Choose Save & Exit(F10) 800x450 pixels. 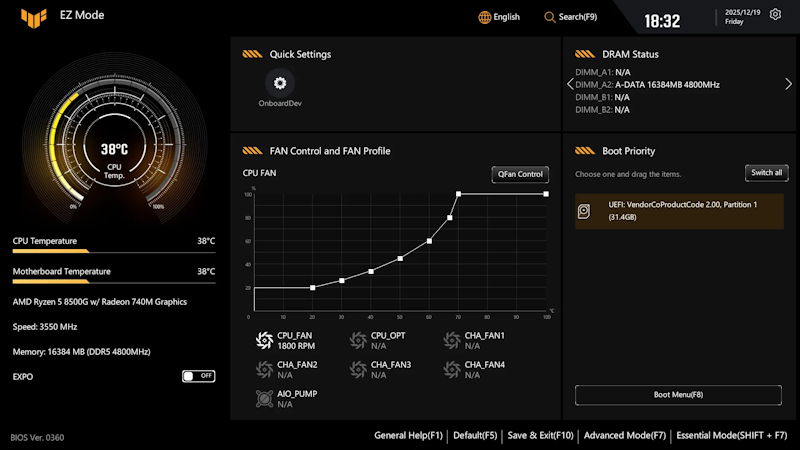pos(540,435)
